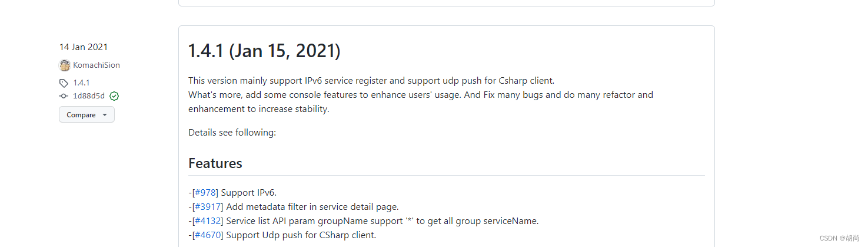Click 'Support Udp push for CSharp client' text
This screenshot has width=868, height=247.
(301, 235)
